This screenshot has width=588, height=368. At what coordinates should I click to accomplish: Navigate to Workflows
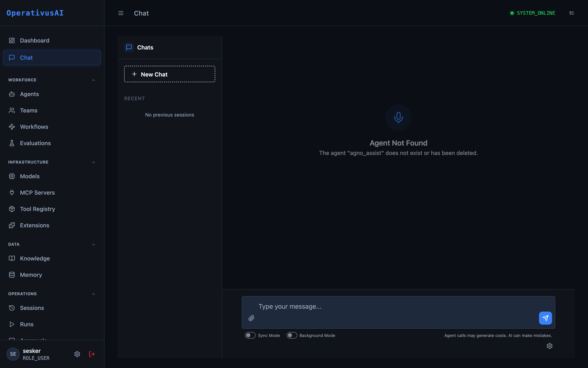(x=52, y=127)
